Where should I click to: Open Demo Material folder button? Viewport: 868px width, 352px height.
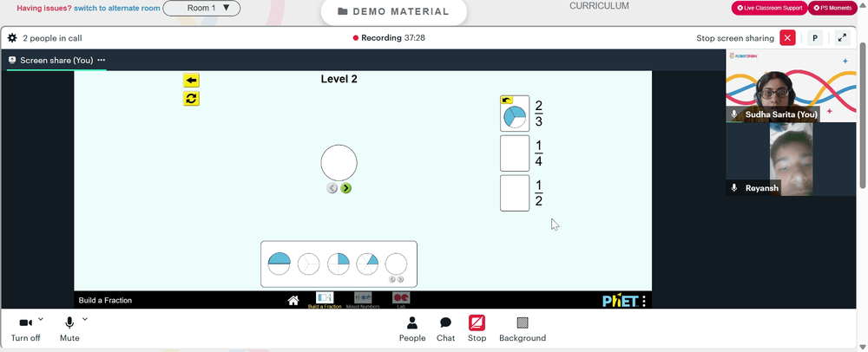click(x=393, y=11)
